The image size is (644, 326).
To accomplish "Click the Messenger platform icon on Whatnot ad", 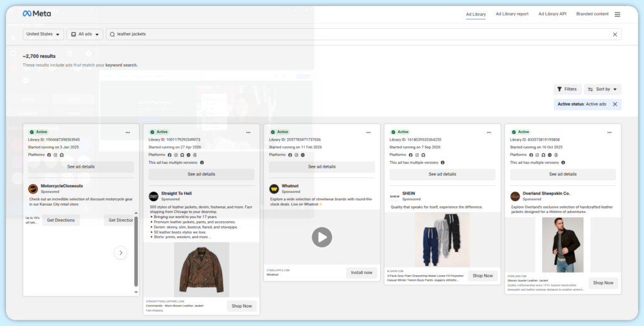I will (303, 155).
